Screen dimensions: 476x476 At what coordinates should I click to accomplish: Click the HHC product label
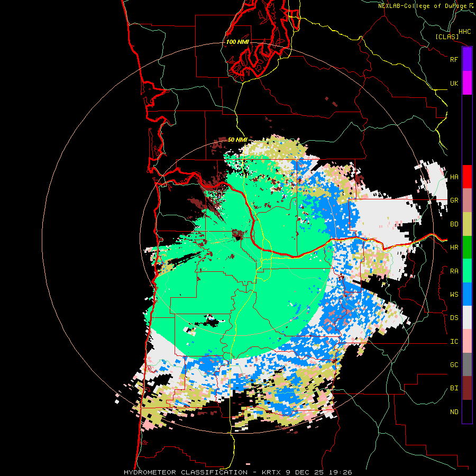464,32
